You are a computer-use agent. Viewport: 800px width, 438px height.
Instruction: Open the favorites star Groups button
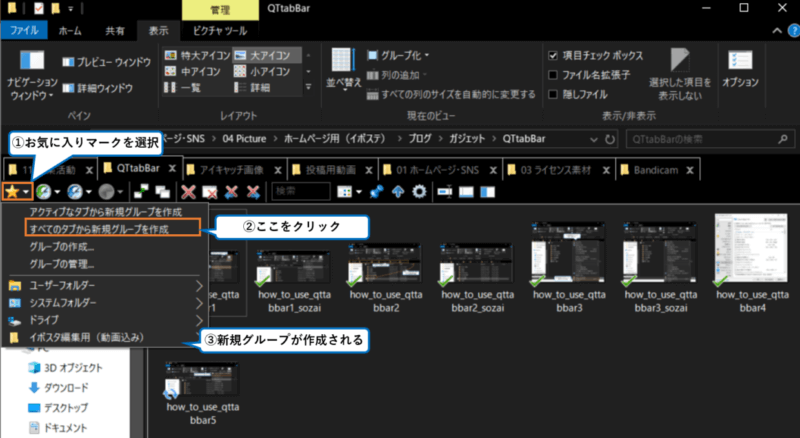pos(17,192)
